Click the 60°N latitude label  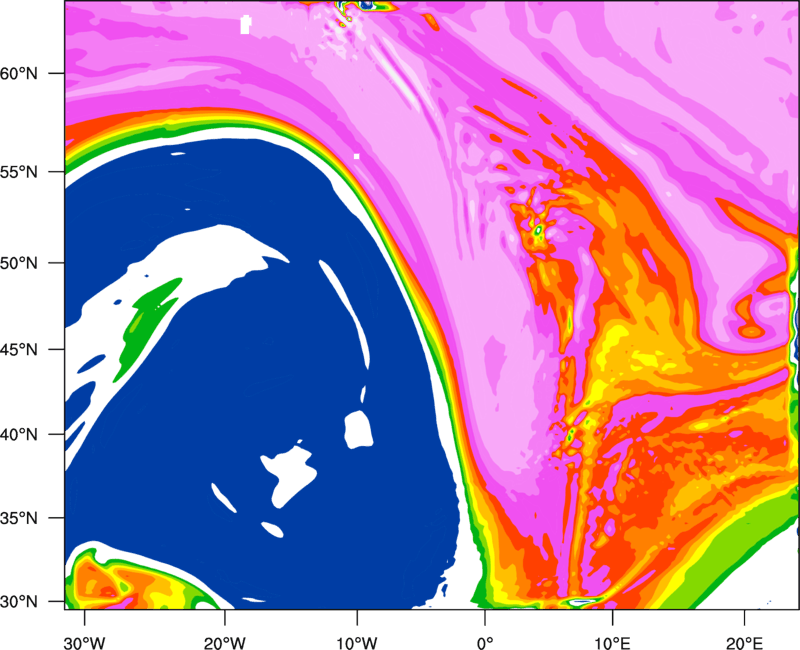[x=19, y=73]
